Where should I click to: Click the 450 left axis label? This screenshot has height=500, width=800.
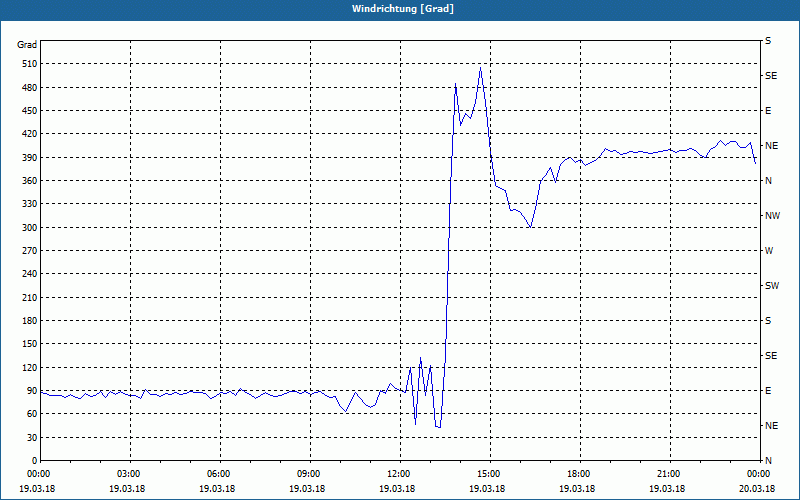(x=30, y=111)
